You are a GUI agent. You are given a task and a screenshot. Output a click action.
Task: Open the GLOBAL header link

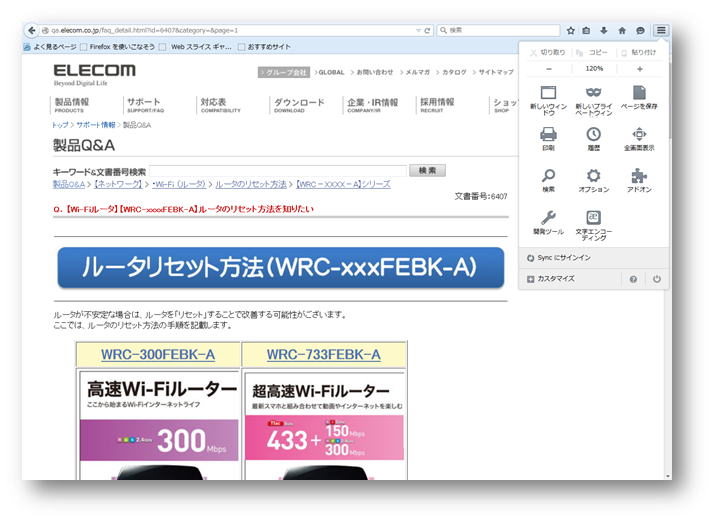[330, 72]
